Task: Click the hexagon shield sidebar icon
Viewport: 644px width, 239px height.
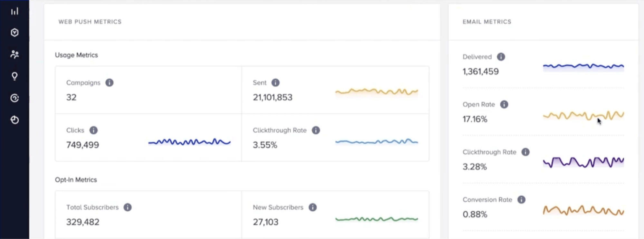Action: coord(14,33)
